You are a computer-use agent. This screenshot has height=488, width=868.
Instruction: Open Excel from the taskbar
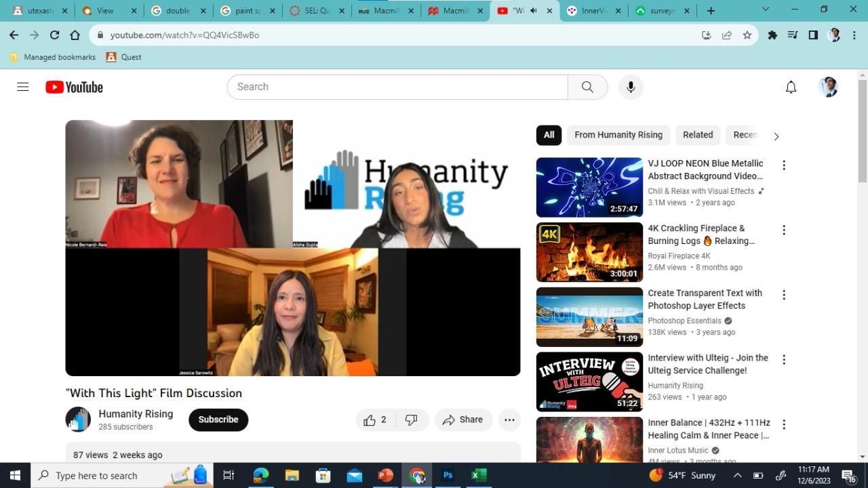click(479, 475)
